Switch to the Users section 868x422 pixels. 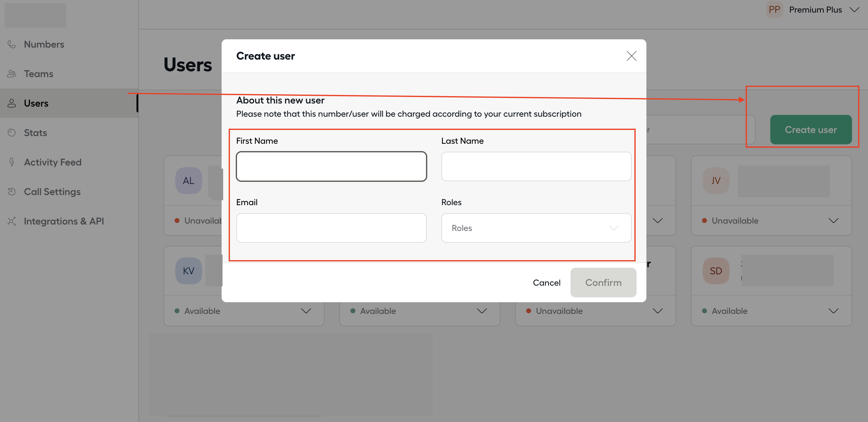click(36, 103)
